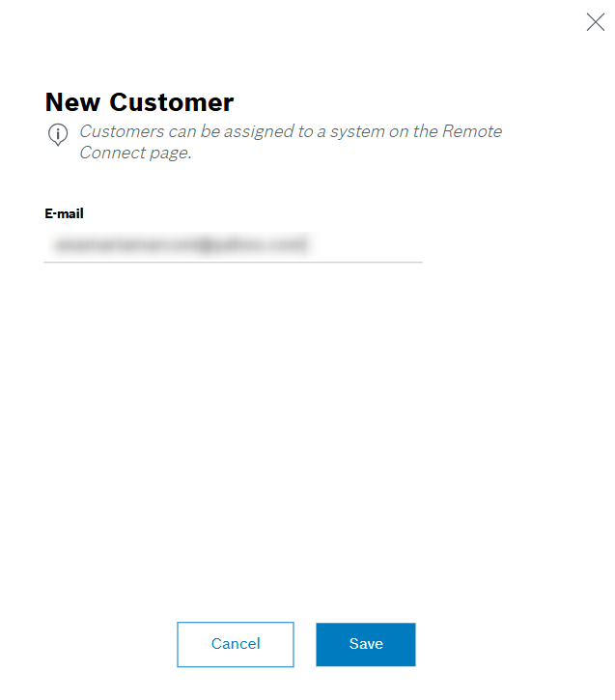Click the info icon beside Customers hint

pyautogui.click(x=58, y=134)
